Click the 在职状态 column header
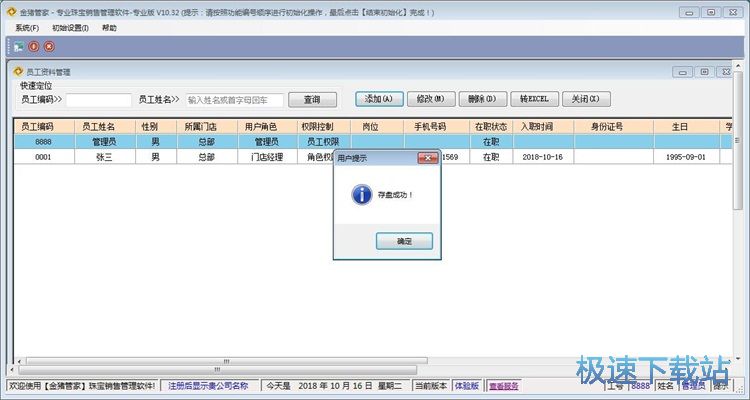This screenshot has width=750, height=400. click(491, 127)
